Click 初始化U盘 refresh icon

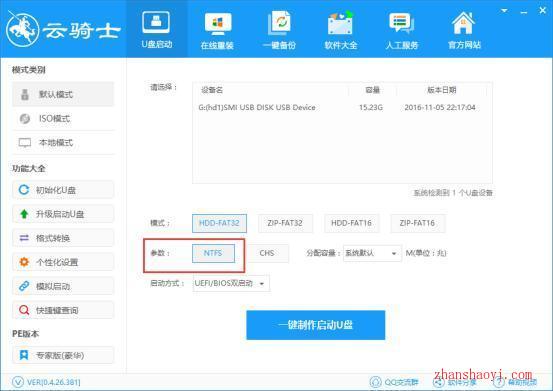(x=24, y=190)
